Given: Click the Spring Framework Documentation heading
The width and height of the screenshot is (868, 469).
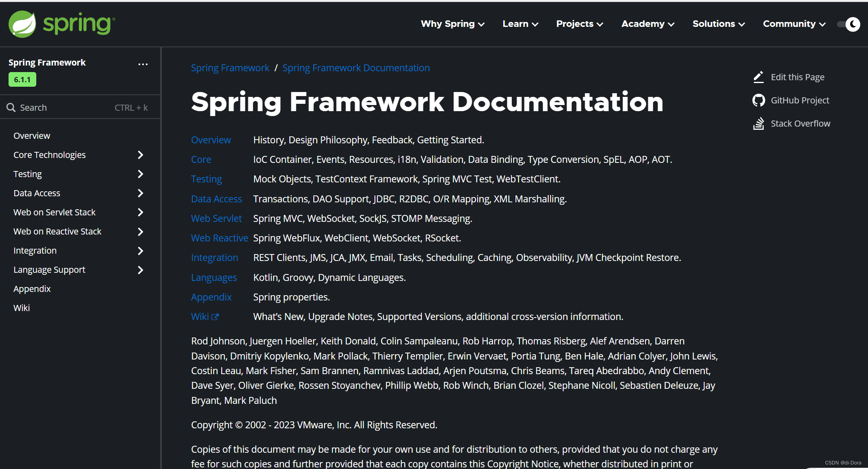Looking at the screenshot, I should pos(427,102).
